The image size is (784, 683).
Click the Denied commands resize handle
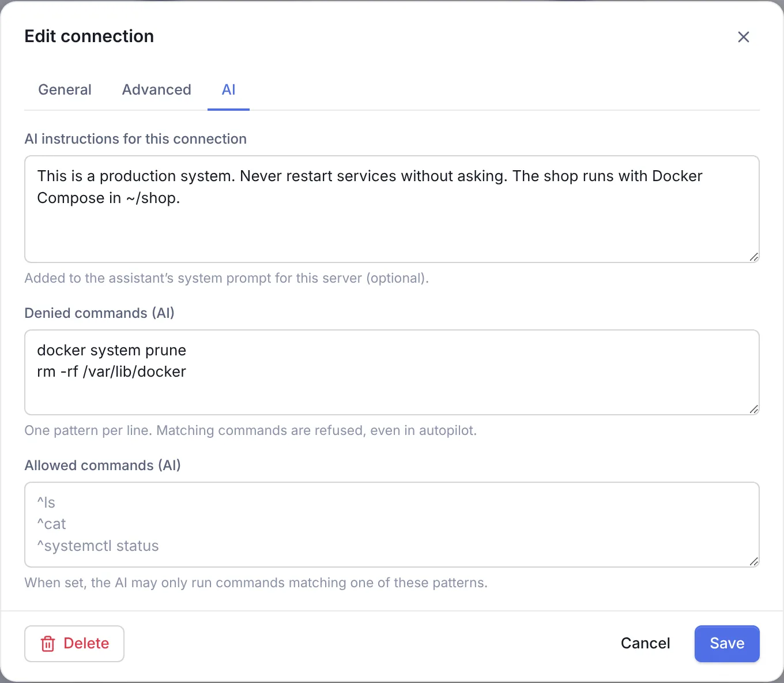click(x=753, y=409)
